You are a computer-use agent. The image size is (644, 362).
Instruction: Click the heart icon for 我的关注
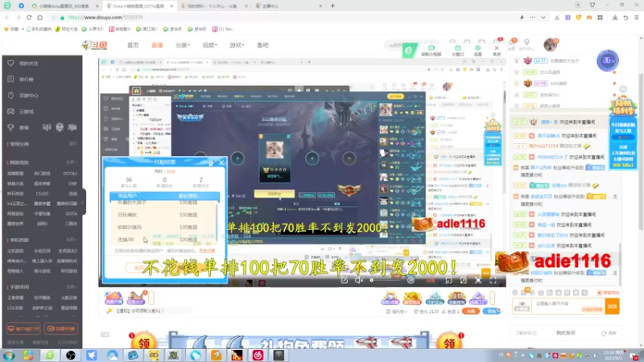[10, 64]
